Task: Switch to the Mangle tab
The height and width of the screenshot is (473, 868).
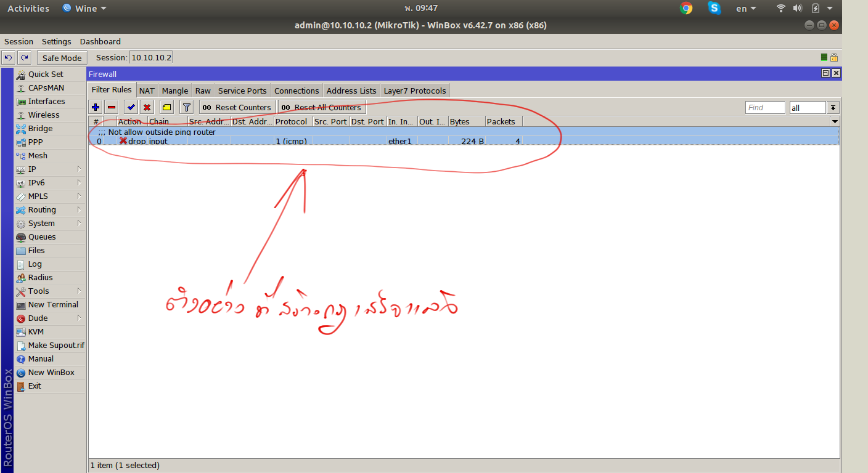Action: point(175,91)
